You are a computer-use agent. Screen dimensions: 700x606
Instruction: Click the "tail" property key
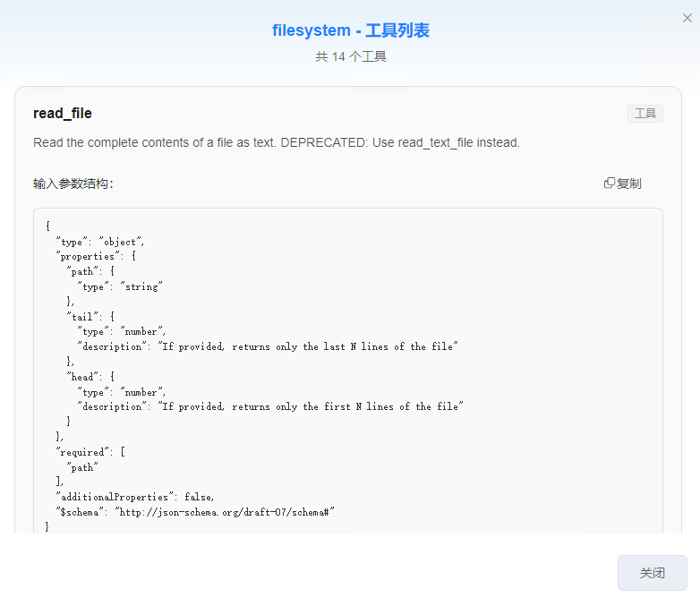point(83,316)
